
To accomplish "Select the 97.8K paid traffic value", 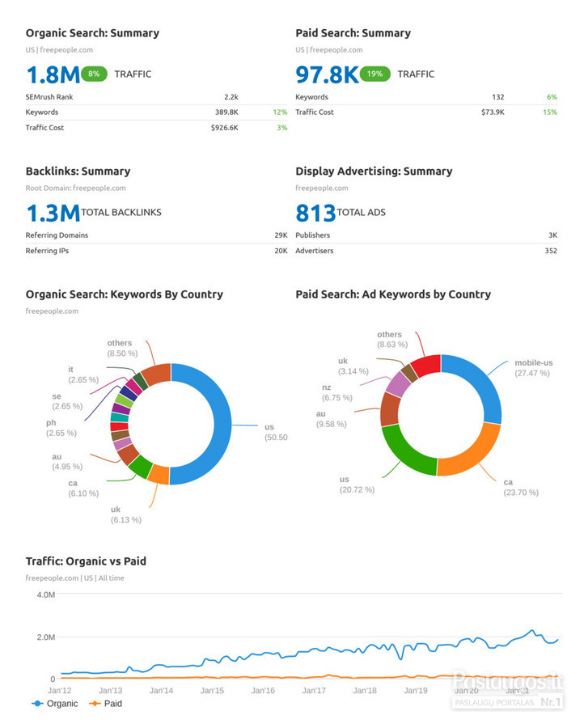I will pos(328,74).
